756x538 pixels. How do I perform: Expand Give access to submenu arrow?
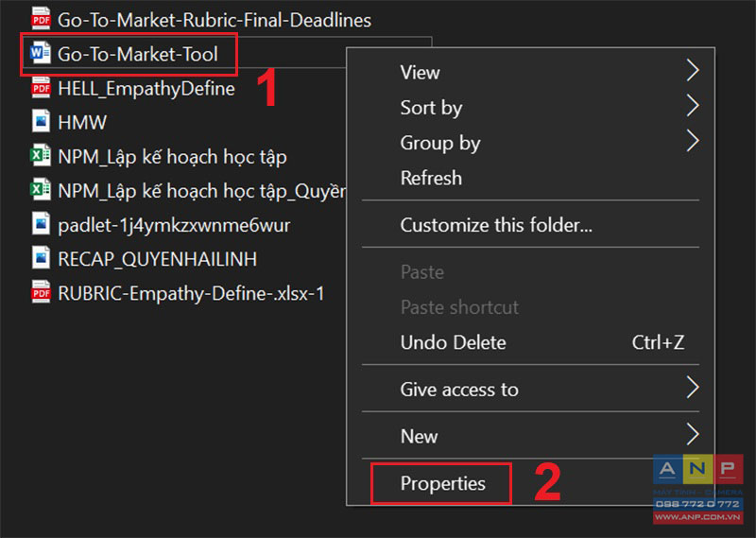[x=693, y=388]
